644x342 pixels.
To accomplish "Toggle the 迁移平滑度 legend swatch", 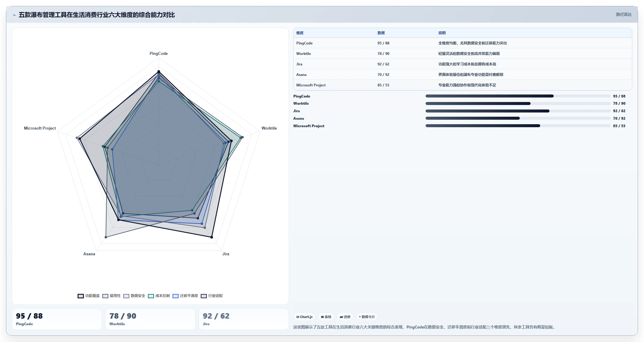I will click(176, 296).
